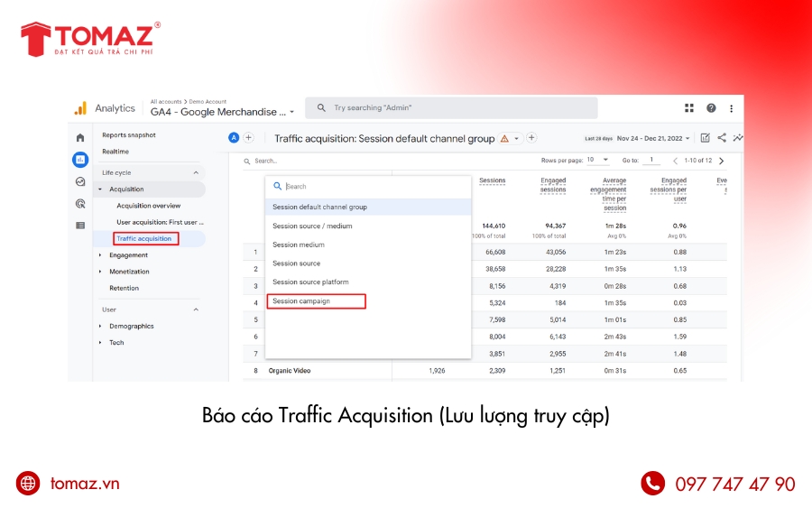
Task: Open Traffic acquisition report
Action: click(144, 239)
